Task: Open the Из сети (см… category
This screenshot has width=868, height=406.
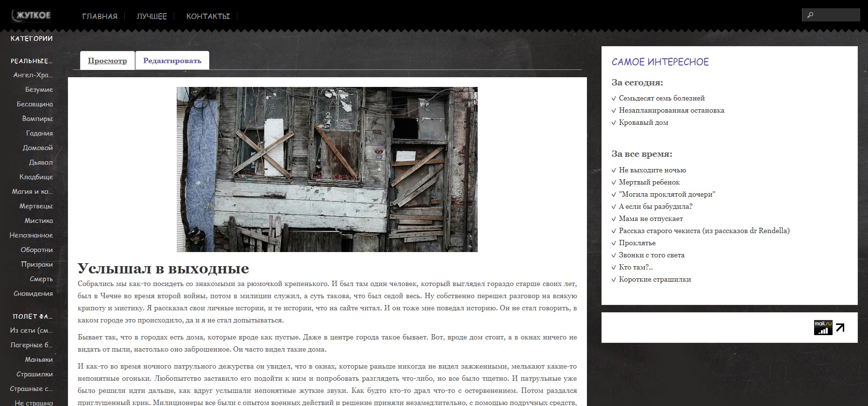Action: click(32, 330)
